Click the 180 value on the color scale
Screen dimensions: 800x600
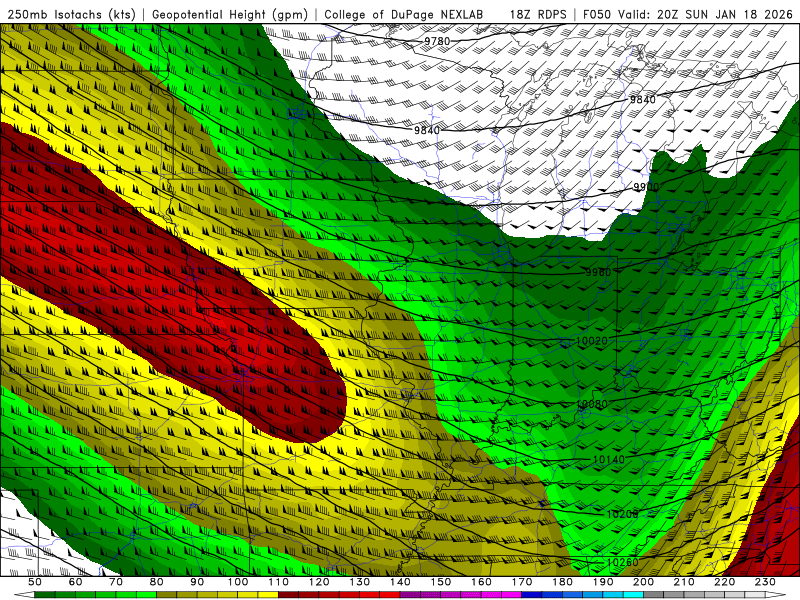[x=563, y=582]
